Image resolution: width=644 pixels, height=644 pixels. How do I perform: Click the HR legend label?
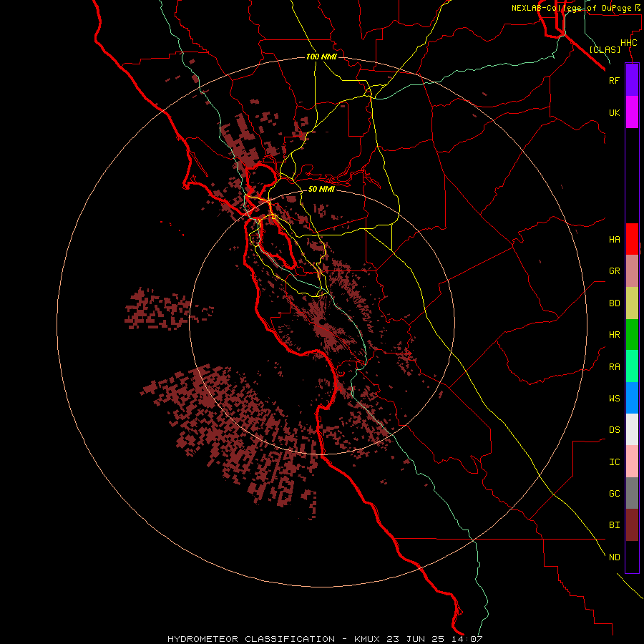(x=614, y=335)
